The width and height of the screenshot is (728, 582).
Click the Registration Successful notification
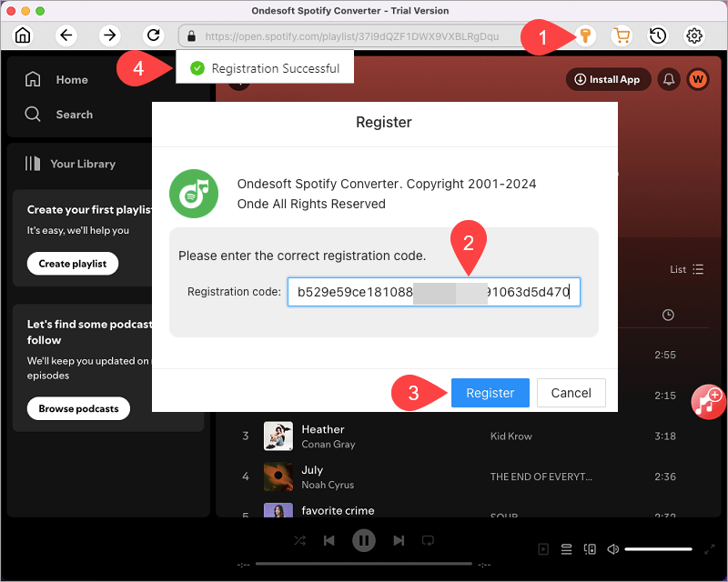[265, 68]
